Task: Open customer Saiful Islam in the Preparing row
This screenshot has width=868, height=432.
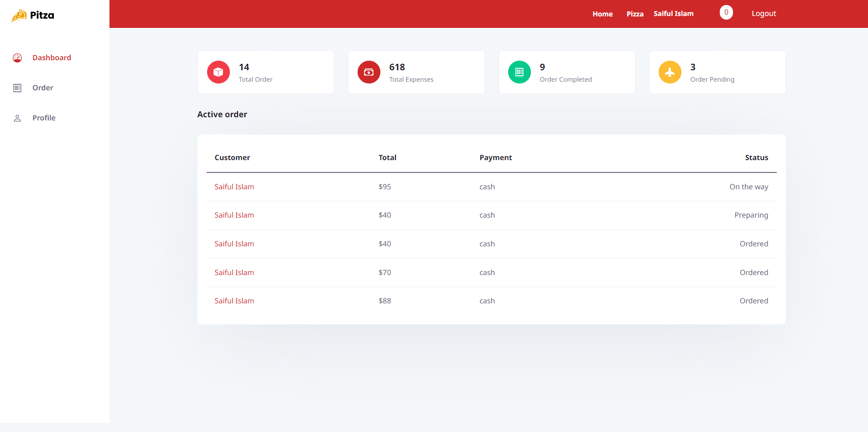Action: 234,215
